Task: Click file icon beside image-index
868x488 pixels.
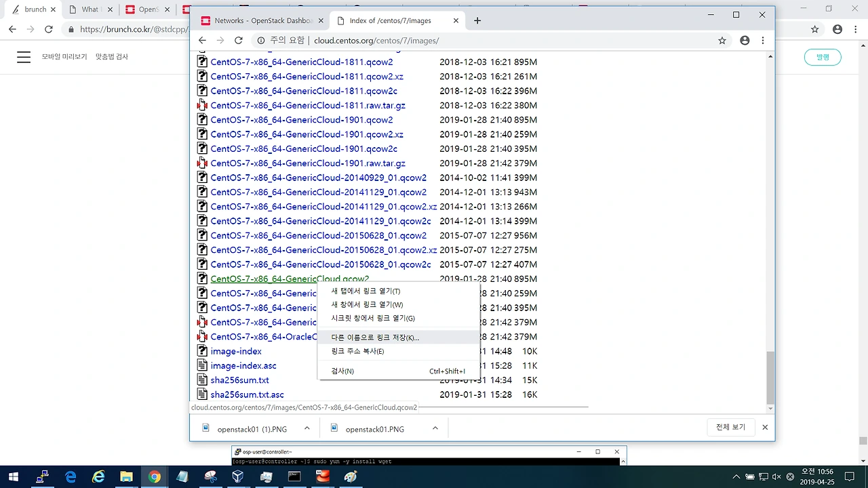Action: (x=202, y=350)
